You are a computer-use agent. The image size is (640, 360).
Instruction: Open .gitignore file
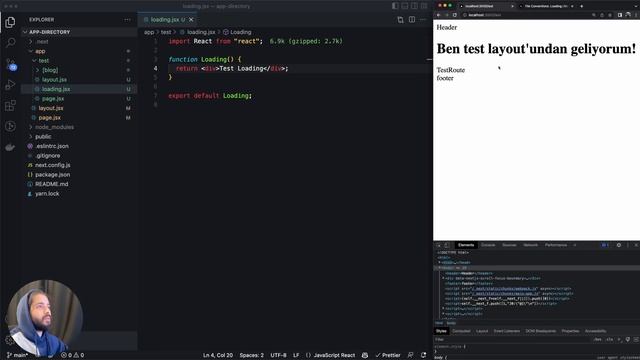[79, 156]
